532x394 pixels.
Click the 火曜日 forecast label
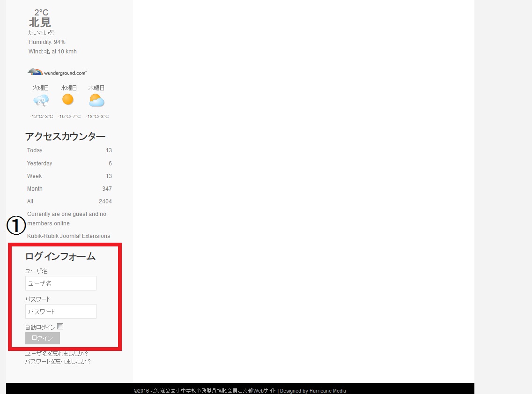coord(41,88)
